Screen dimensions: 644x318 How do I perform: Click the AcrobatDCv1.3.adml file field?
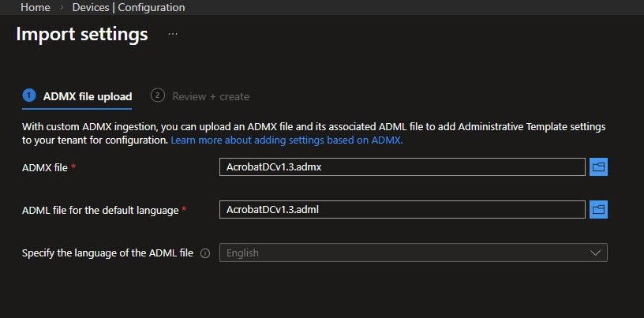402,209
